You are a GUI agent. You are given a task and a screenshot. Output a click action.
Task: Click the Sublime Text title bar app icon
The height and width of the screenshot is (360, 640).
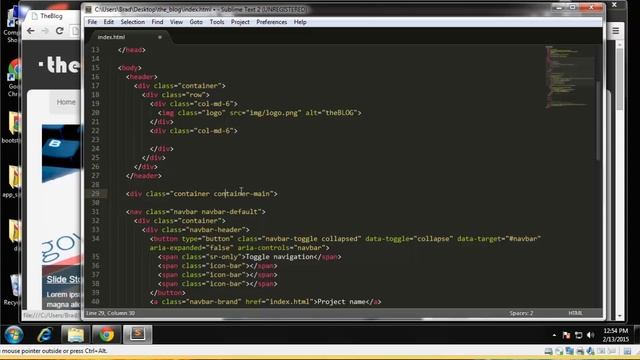pyautogui.click(x=88, y=9)
